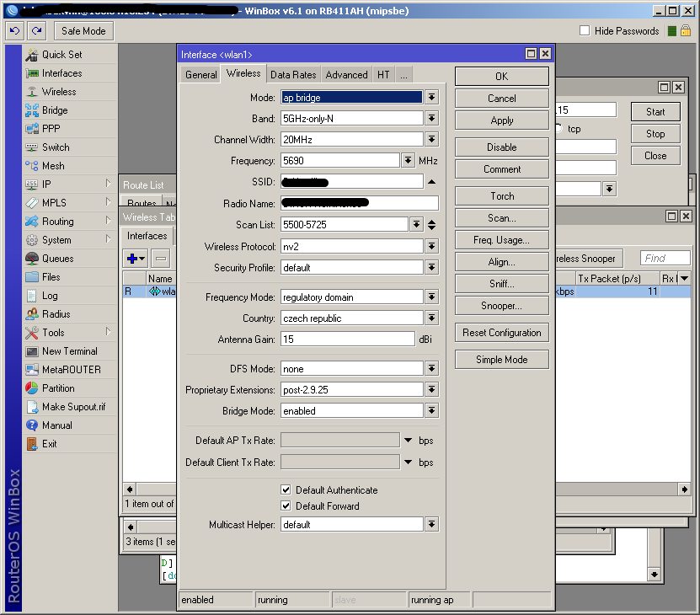Open the MetaROUTER sidebar icon

coord(32,370)
